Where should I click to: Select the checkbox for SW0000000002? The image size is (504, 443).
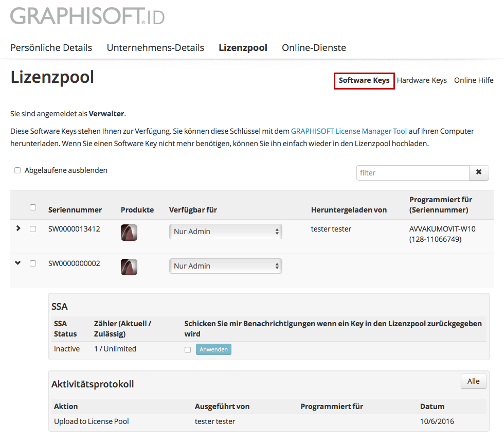33,263
